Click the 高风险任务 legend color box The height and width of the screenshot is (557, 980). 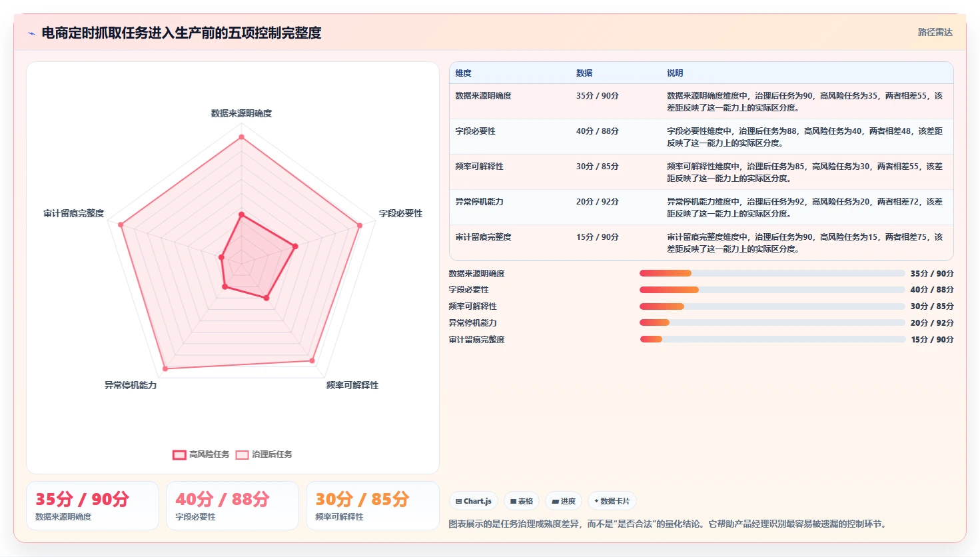[179, 455]
